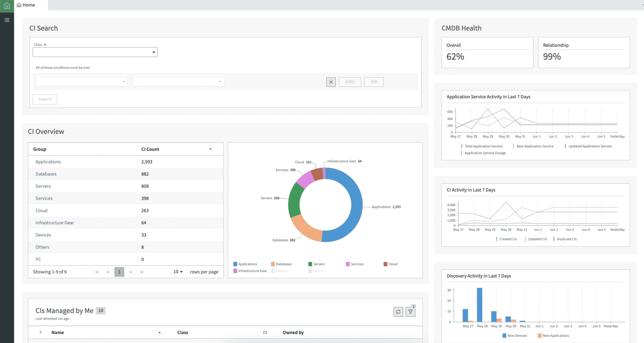Select page 1 in CI Overview pager

119,272
